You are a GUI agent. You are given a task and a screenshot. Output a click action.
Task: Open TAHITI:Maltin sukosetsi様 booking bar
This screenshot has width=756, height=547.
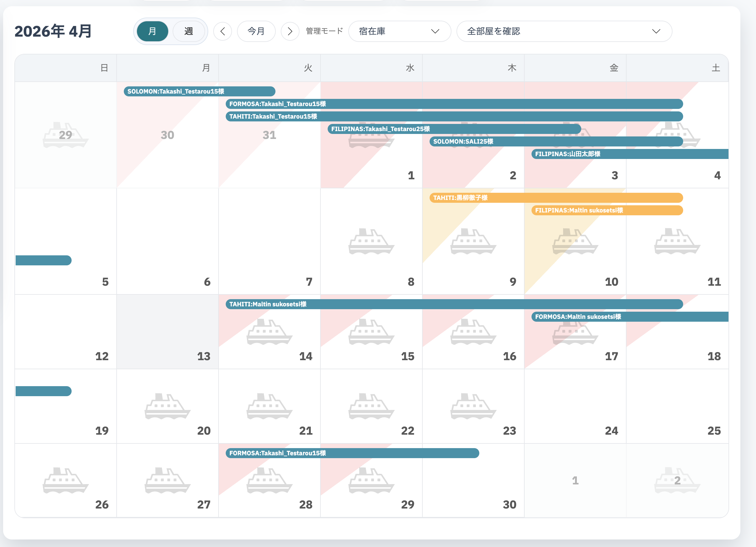click(454, 304)
